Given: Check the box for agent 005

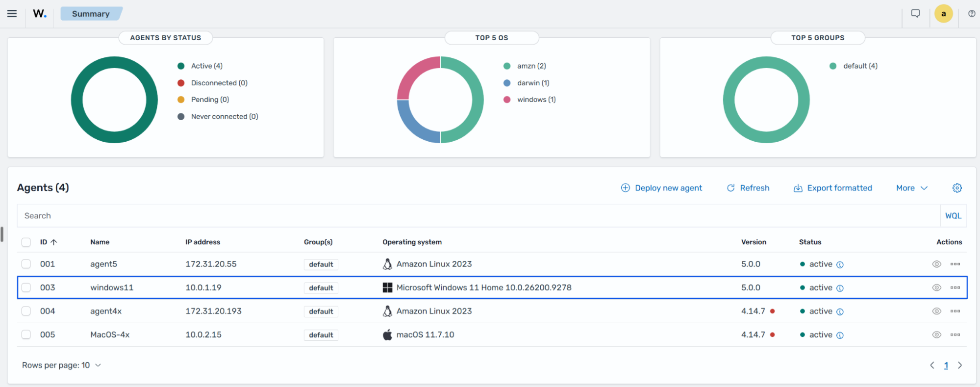Looking at the screenshot, I should 26,335.
